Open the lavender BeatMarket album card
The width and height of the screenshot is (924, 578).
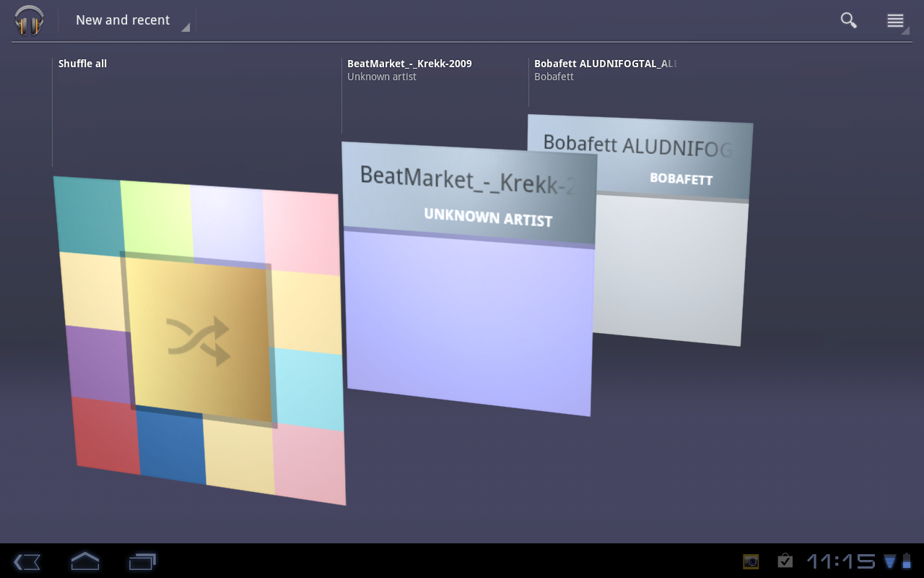coord(469,318)
